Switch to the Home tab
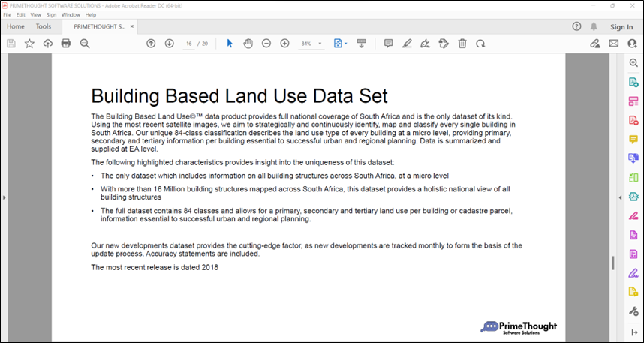Screen dimensions: 644x343 pyautogui.click(x=16, y=26)
